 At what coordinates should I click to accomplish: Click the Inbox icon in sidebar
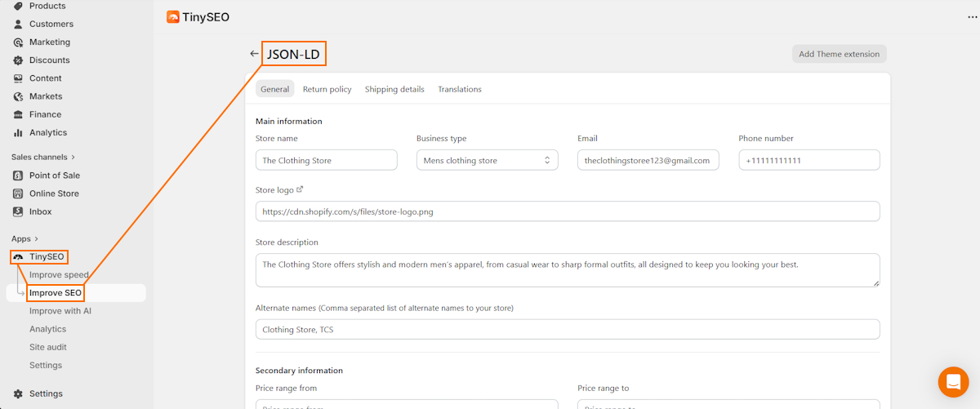(18, 211)
